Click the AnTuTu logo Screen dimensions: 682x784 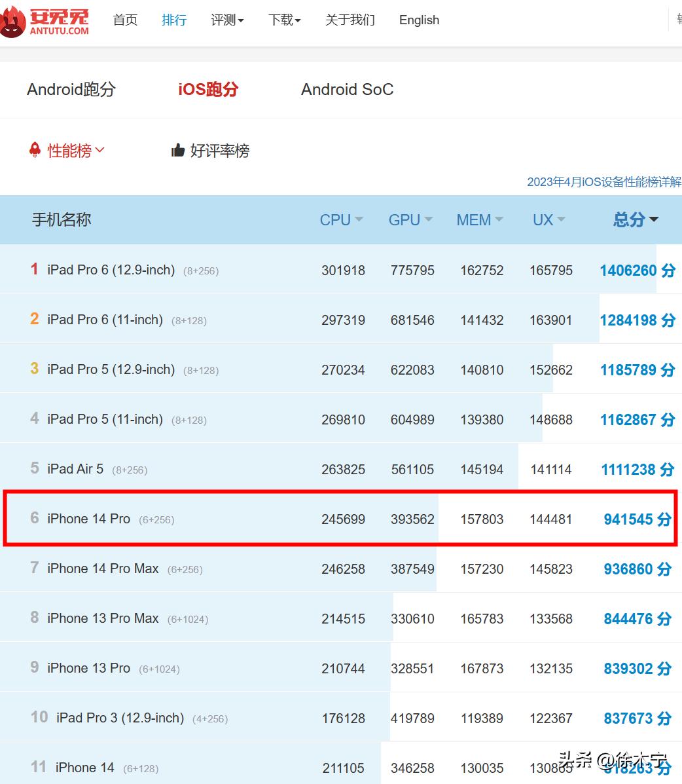[x=45, y=22]
